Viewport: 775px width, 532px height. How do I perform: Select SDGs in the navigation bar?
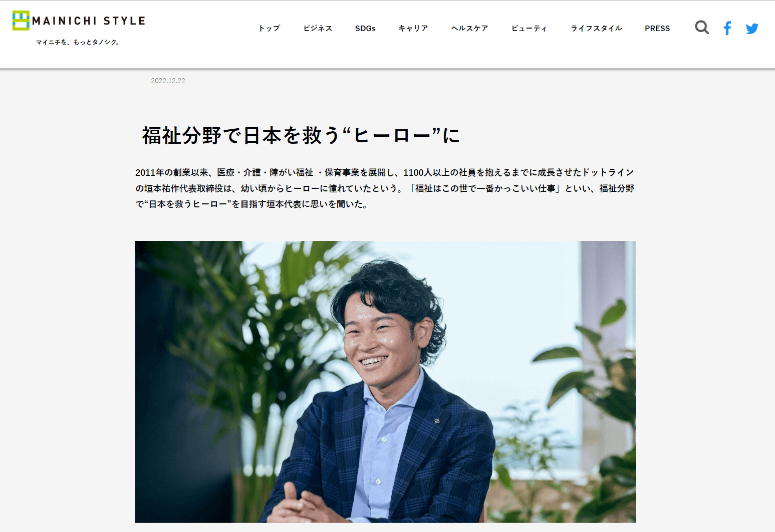365,28
